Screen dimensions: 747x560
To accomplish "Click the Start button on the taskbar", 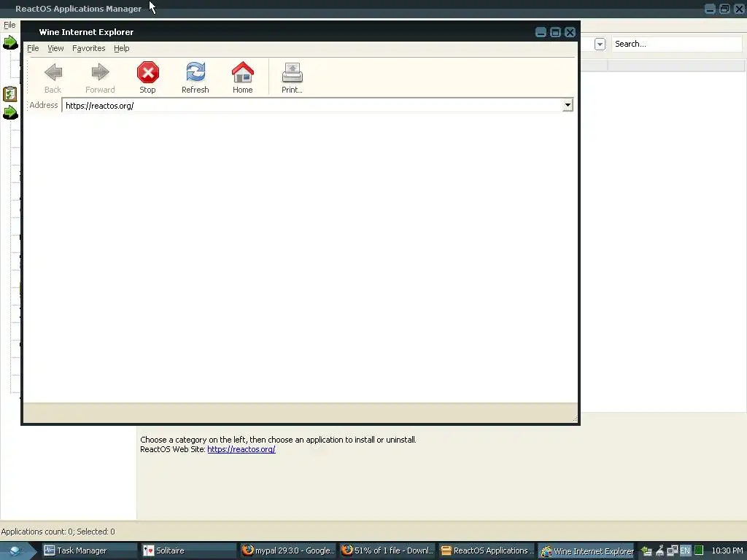I will point(15,551).
